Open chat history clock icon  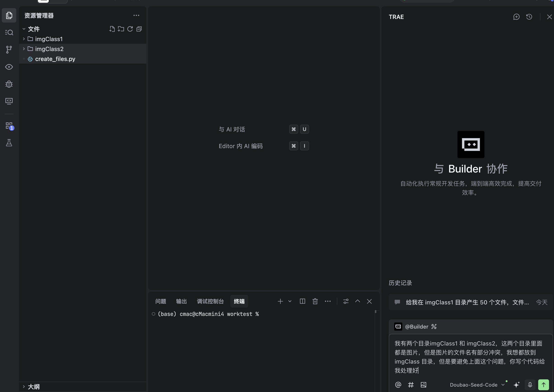coord(529,17)
